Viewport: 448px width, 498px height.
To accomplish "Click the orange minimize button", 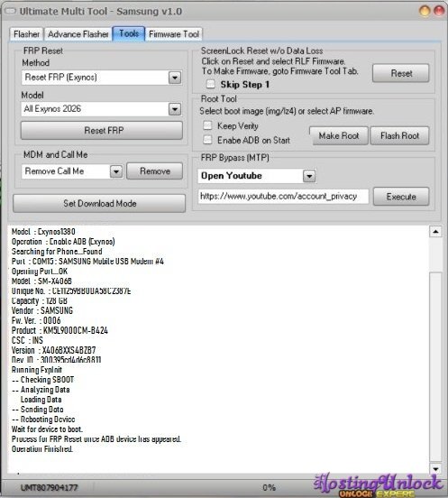I will click(x=425, y=11).
